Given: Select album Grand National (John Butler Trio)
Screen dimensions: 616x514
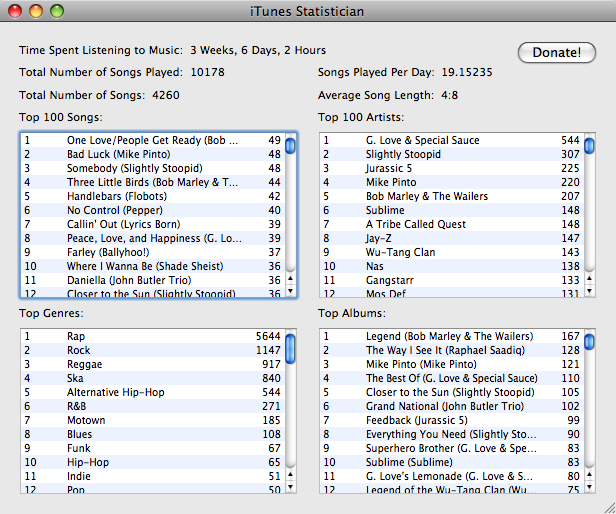Looking at the screenshot, I should 452,406.
